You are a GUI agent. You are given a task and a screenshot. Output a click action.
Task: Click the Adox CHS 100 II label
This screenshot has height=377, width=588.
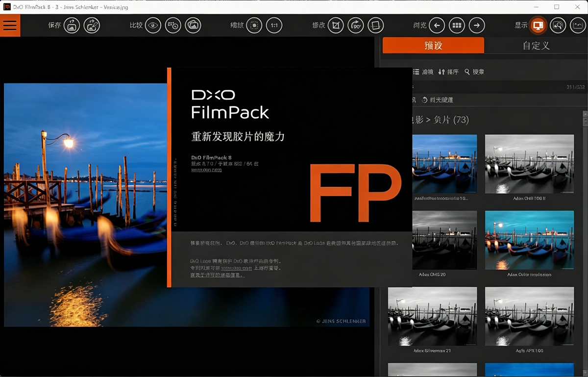(529, 199)
